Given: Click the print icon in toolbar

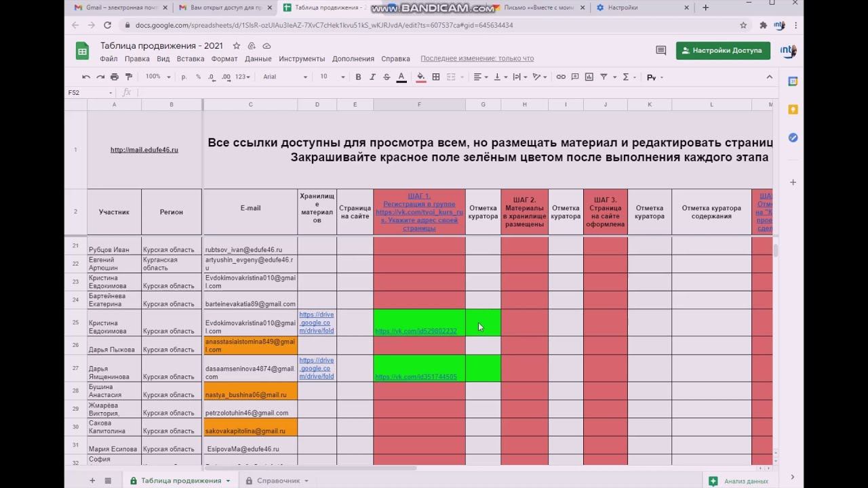Looking at the screenshot, I should pos(114,77).
